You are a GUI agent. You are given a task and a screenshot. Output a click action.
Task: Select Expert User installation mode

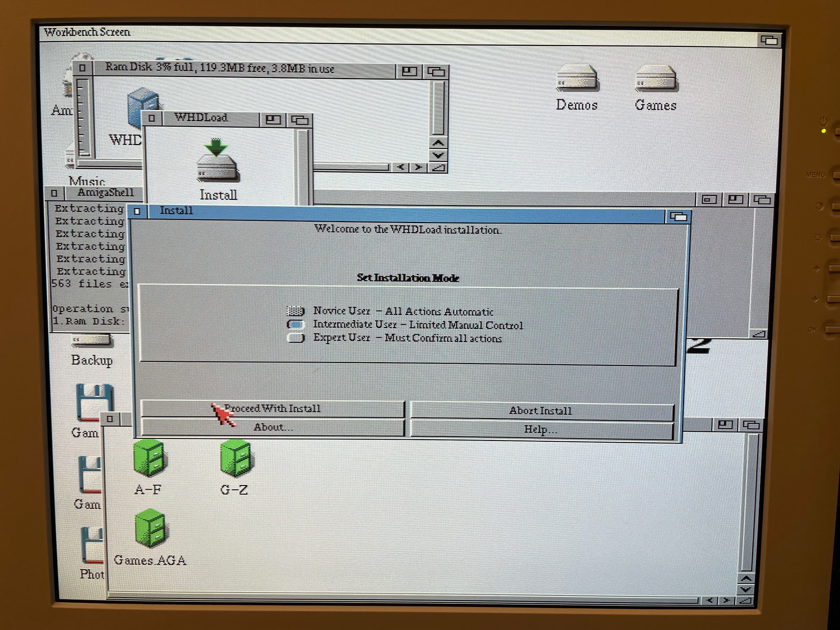point(295,338)
